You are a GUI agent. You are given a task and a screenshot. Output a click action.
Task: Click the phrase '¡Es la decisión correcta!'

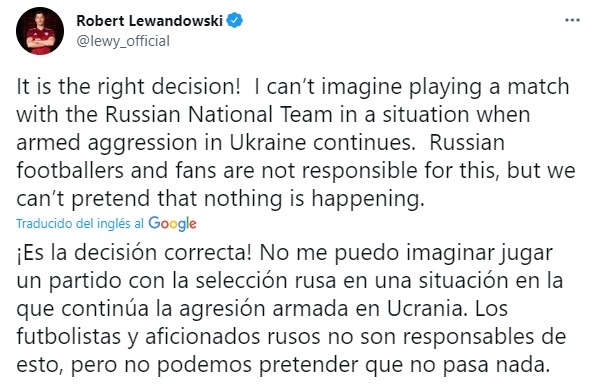point(134,253)
